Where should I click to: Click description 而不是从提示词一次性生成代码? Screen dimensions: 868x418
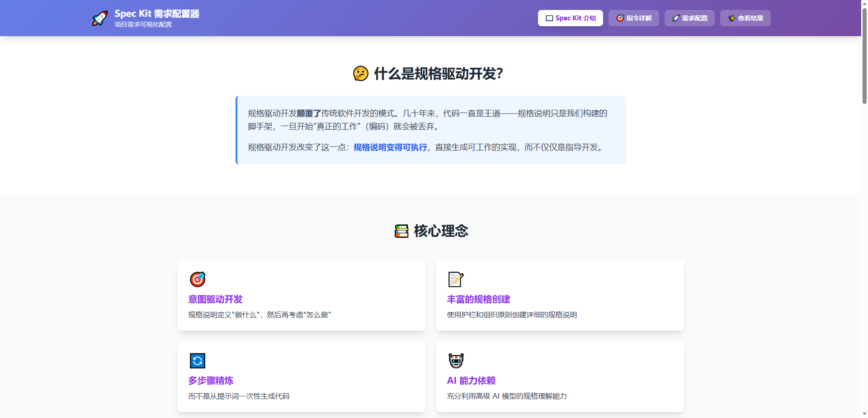pyautogui.click(x=239, y=396)
